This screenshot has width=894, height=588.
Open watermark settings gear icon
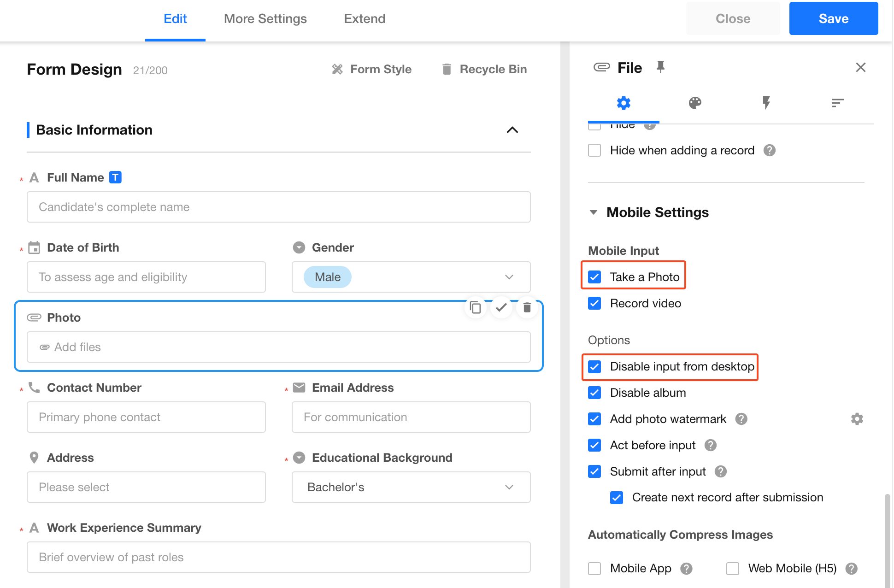click(857, 419)
